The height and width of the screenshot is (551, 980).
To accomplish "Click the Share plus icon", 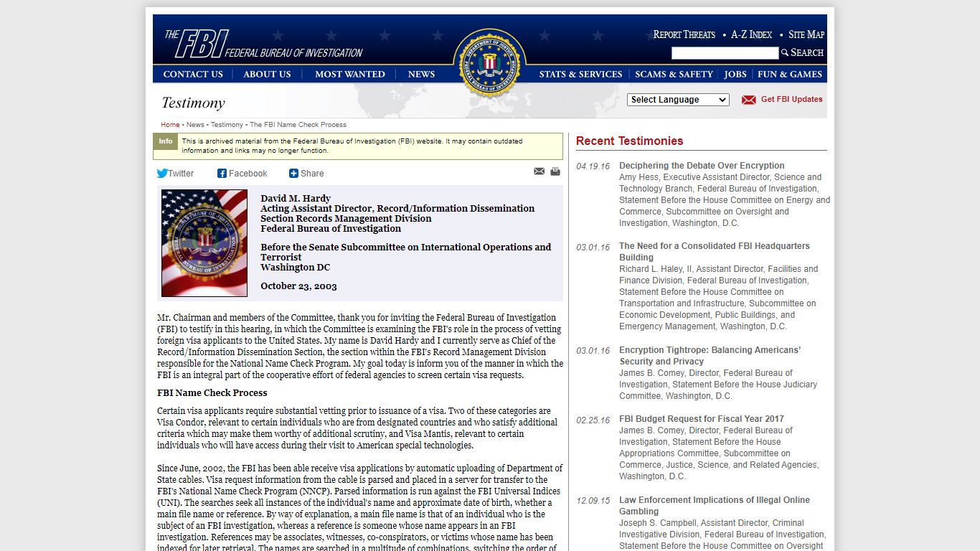I will [293, 173].
